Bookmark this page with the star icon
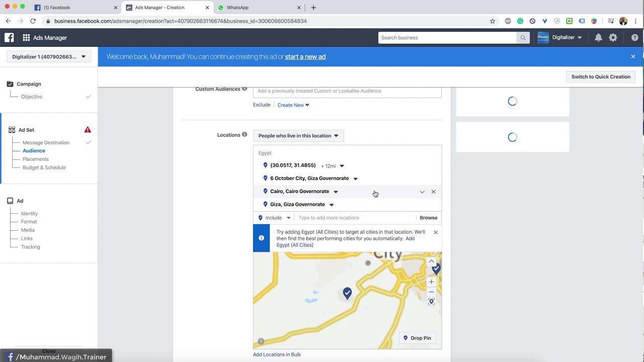 tap(493, 21)
